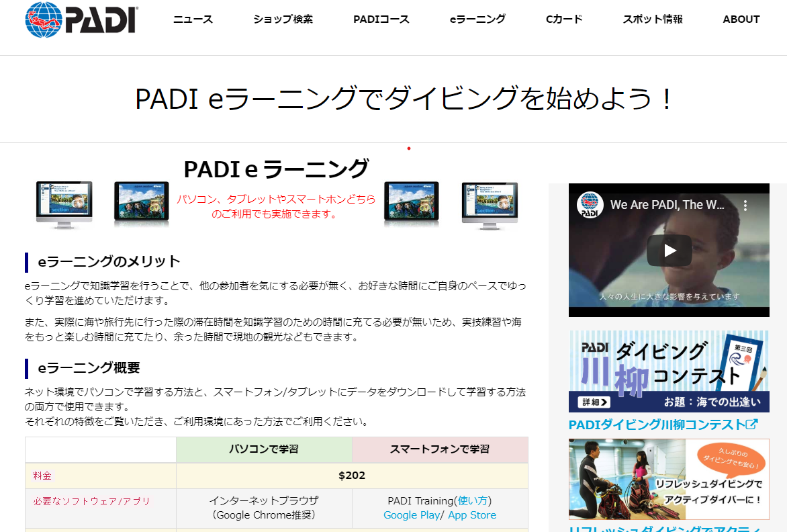Go to the PADIコース menu
787x532 pixels.
[381, 19]
